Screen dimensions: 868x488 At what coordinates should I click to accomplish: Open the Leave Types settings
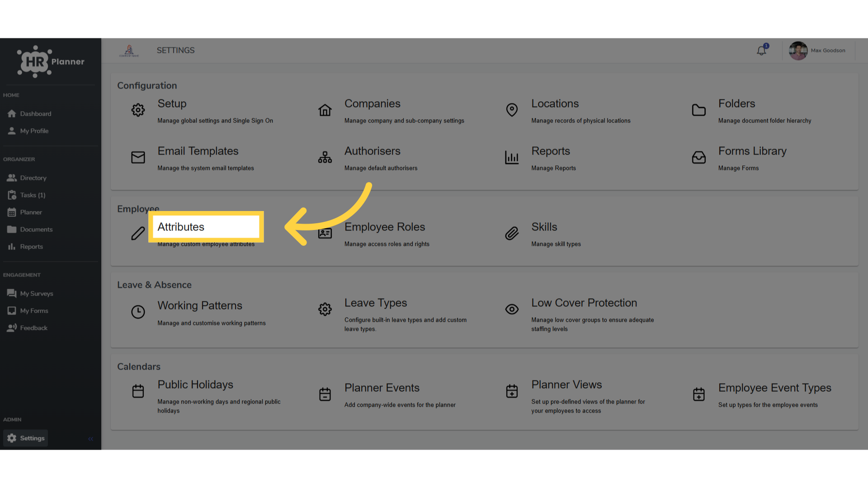(376, 303)
